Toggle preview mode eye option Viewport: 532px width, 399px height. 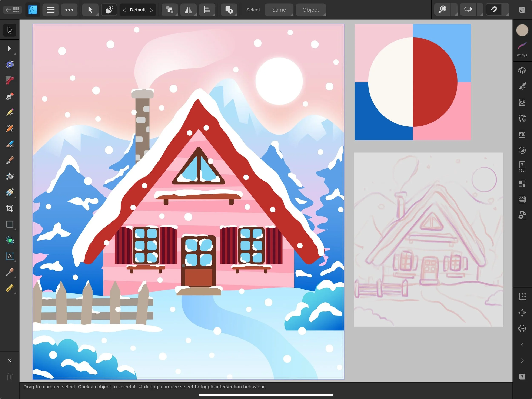point(468,10)
